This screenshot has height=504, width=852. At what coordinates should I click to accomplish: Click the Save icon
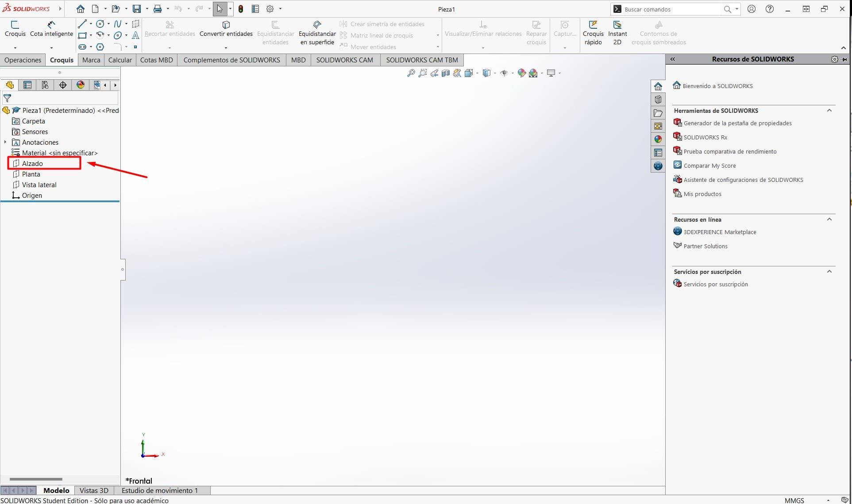pos(137,9)
